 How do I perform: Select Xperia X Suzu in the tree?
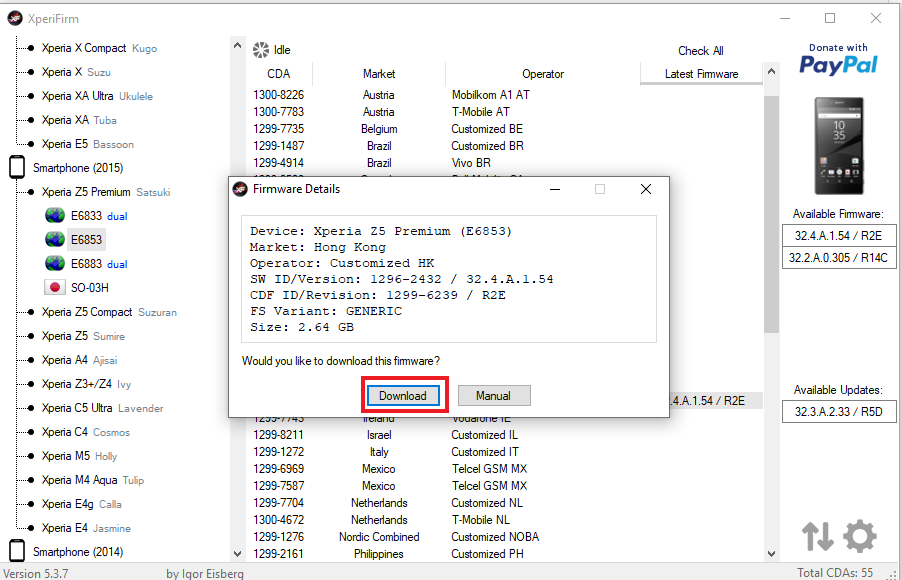pos(76,72)
